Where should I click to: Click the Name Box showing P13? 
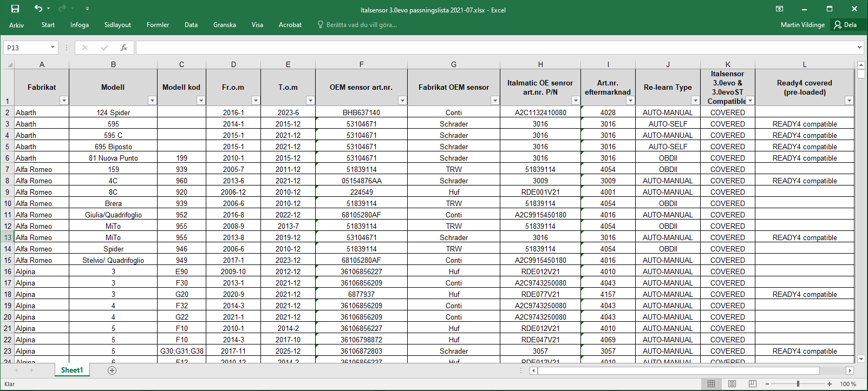[26, 48]
